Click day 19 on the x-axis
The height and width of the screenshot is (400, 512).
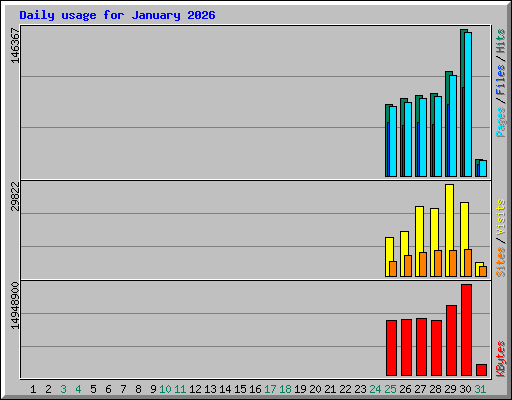300,389
